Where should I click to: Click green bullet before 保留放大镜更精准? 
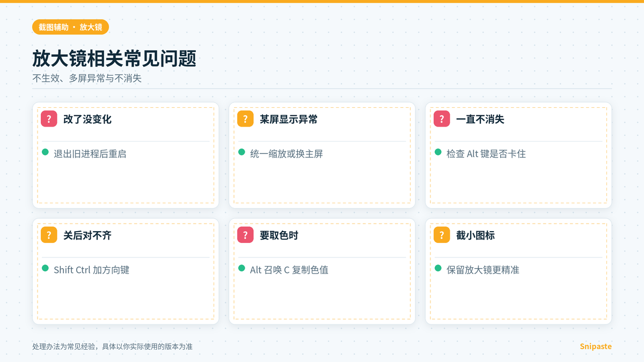point(438,268)
